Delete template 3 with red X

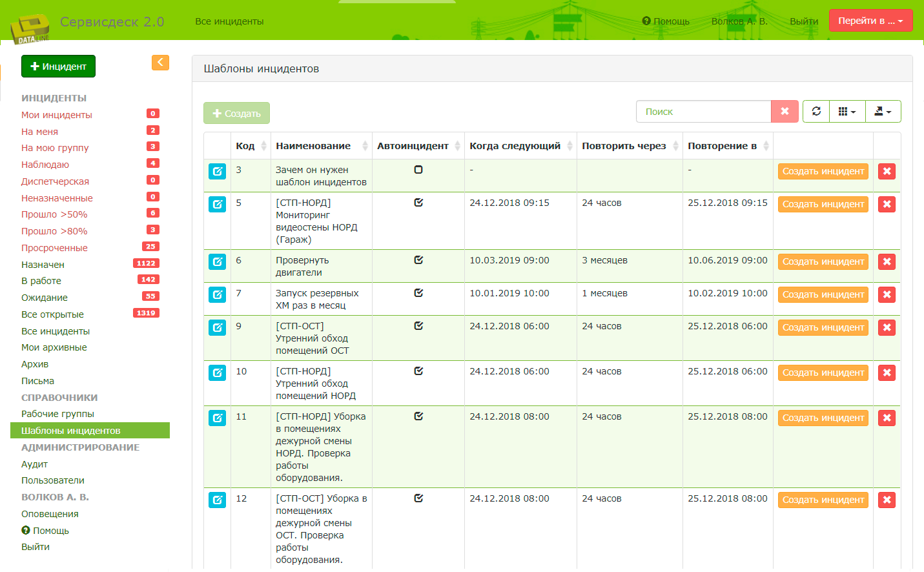click(887, 171)
